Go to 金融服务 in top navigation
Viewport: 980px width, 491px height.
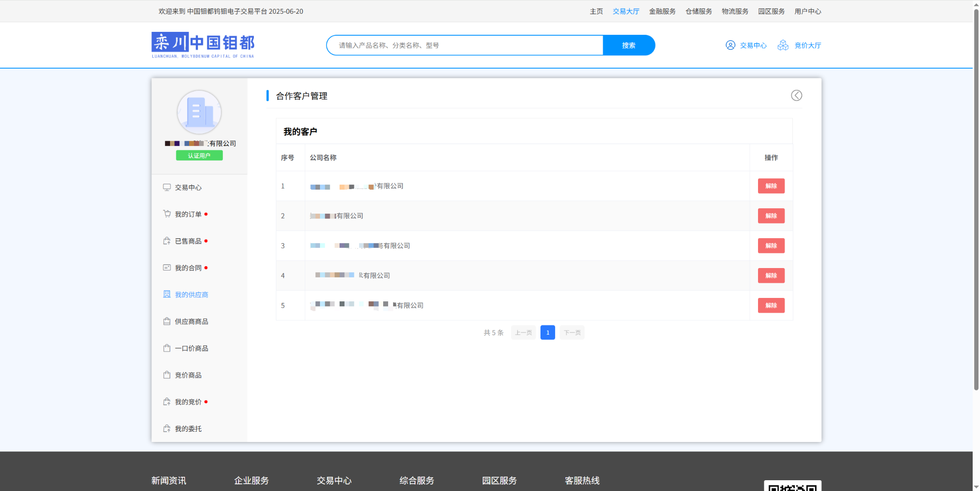point(662,11)
